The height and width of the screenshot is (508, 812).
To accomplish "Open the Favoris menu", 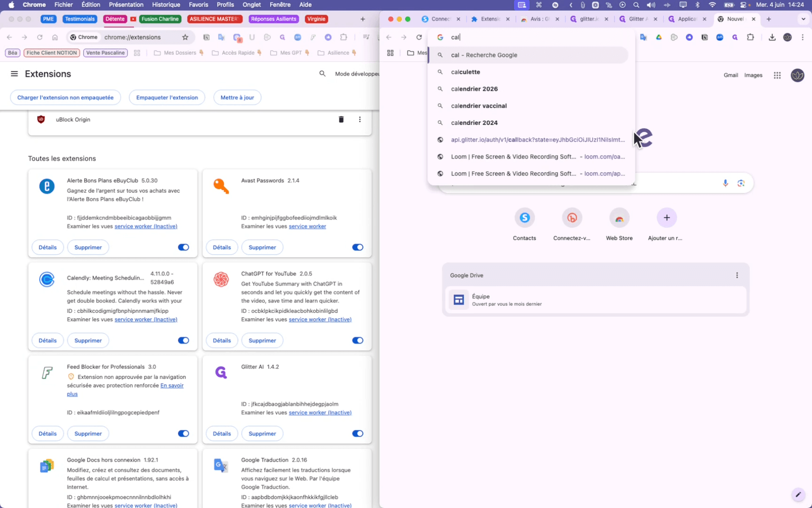I will pyautogui.click(x=198, y=5).
